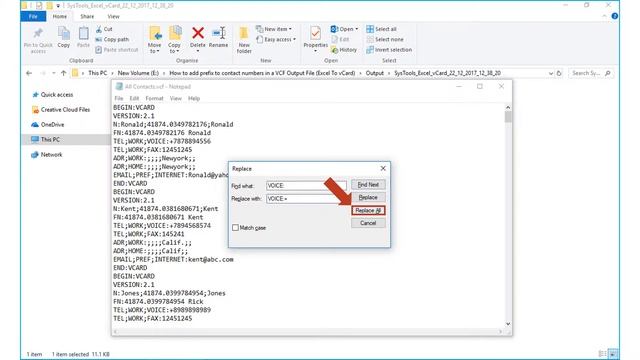Click Notepad vertical scrollbar thumb
Image resolution: width=640 pixels, height=360 pixels.
click(x=508, y=117)
